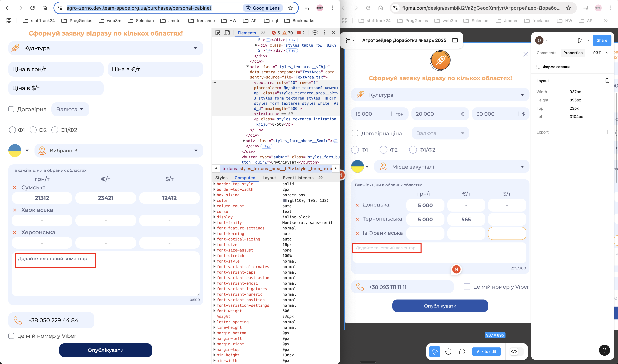Screen dimensions: 618x364
Task: Click the DevTools inspect element picker icon
Action: tap(217, 33)
